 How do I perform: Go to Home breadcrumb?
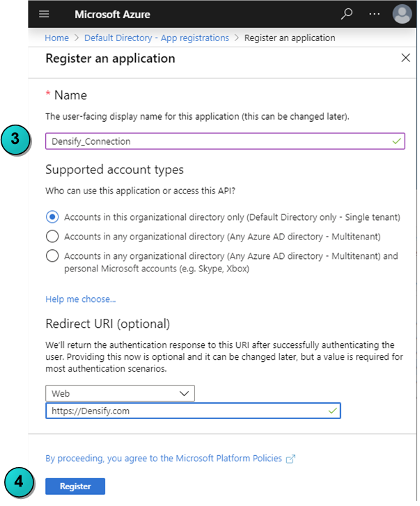coord(57,38)
